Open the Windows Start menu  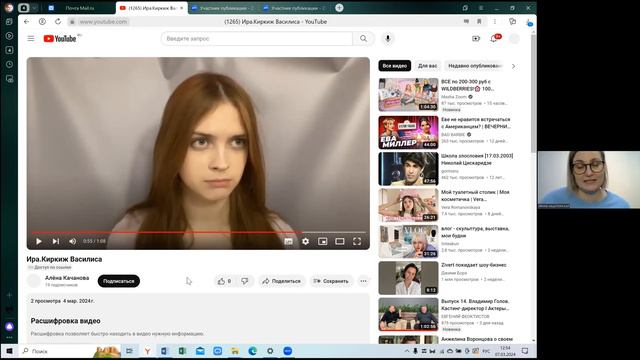point(9,351)
